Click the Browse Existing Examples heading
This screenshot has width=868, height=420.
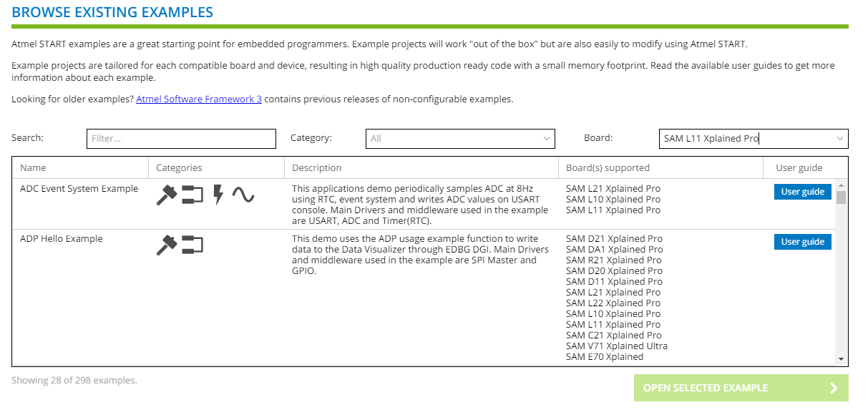coord(112,12)
